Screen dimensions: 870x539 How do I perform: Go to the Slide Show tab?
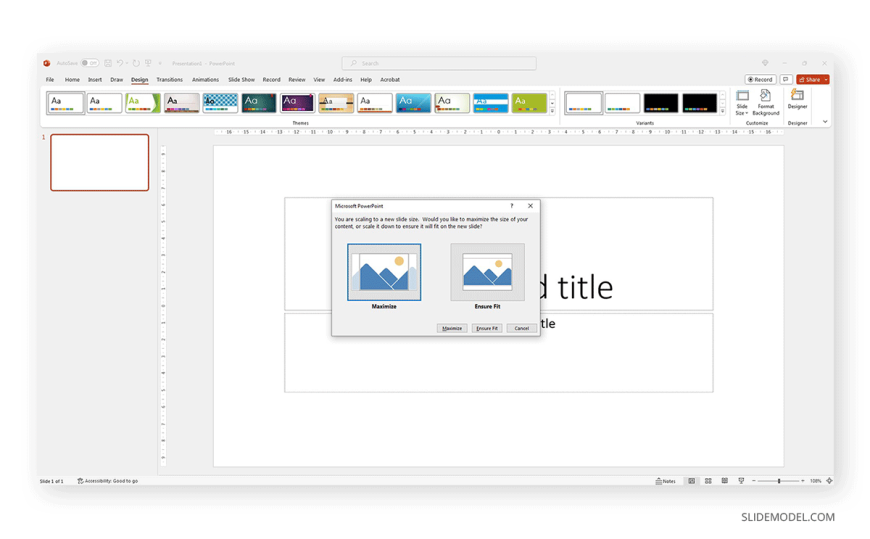(x=241, y=80)
